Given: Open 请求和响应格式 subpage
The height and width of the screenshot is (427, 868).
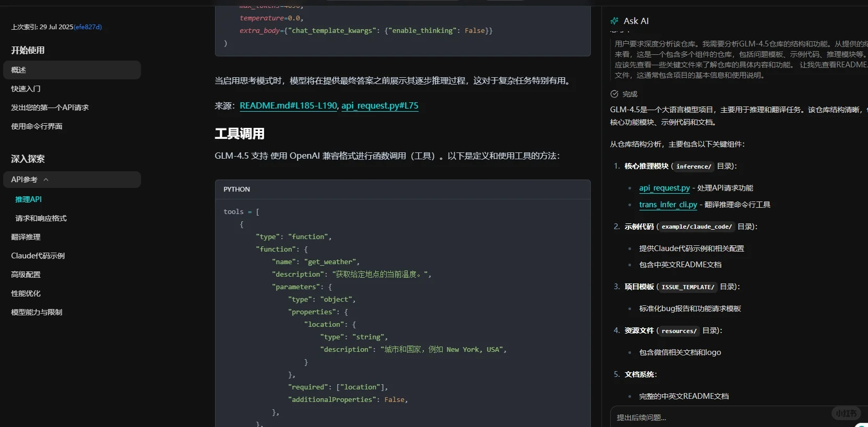Looking at the screenshot, I should pos(41,218).
